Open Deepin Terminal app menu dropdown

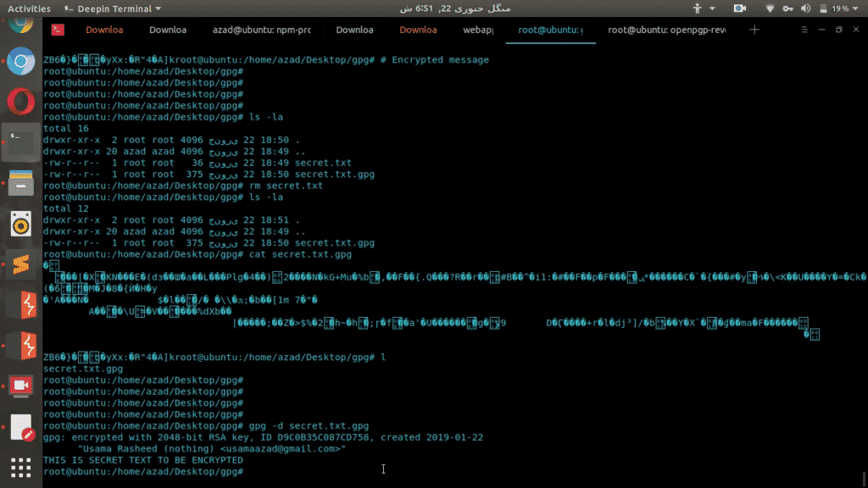click(113, 8)
